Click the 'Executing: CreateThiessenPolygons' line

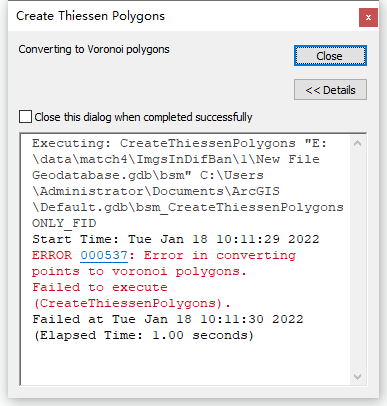(179, 143)
